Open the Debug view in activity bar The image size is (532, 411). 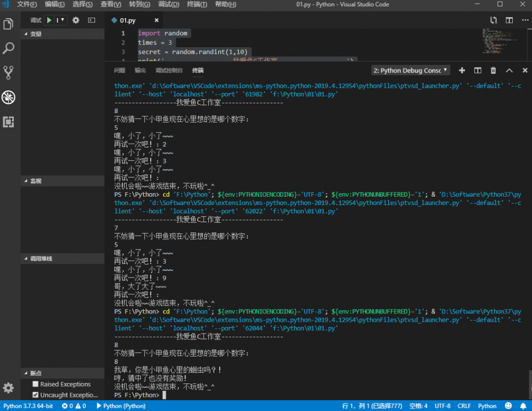click(8, 97)
